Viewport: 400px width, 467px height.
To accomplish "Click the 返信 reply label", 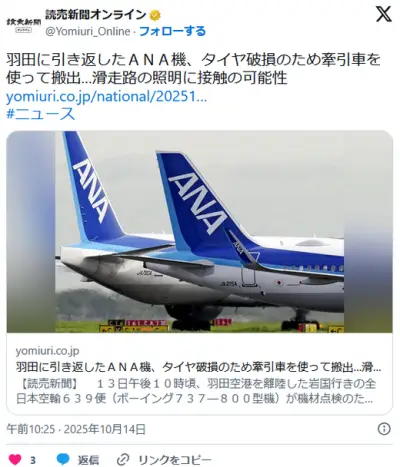I will [88, 460].
